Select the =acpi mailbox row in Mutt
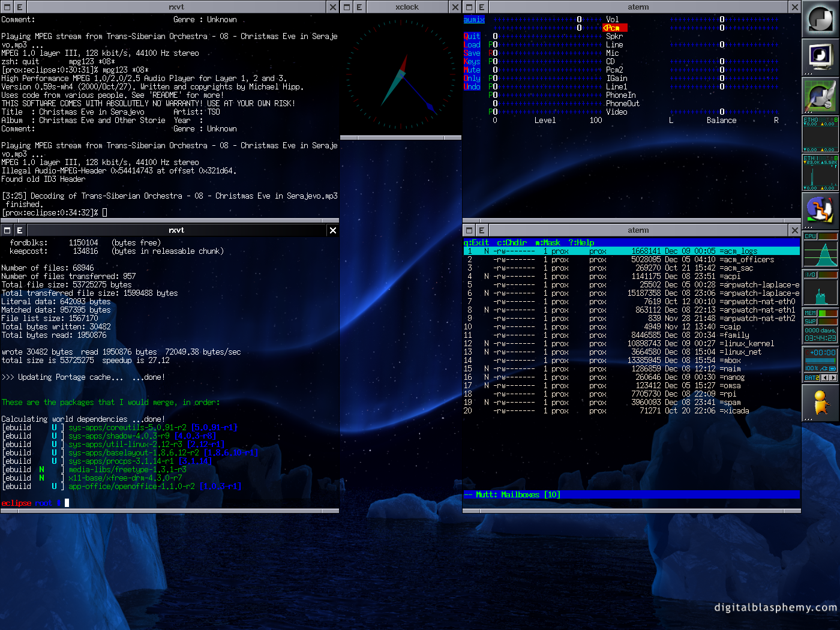 click(631, 277)
